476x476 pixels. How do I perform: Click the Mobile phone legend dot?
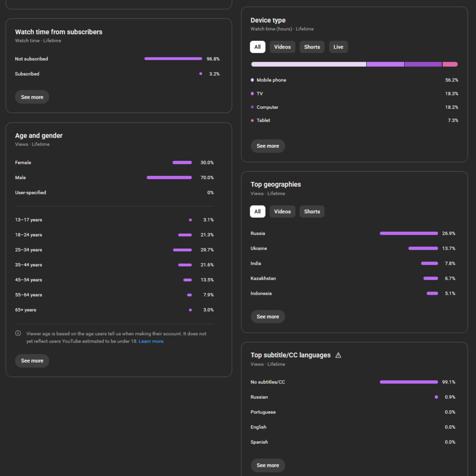252,80
